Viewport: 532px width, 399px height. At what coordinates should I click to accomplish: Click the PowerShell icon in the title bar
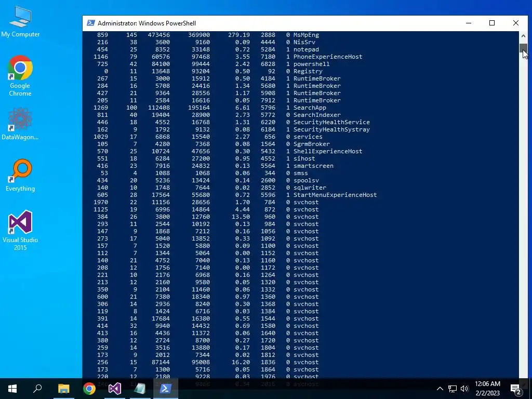[90, 23]
